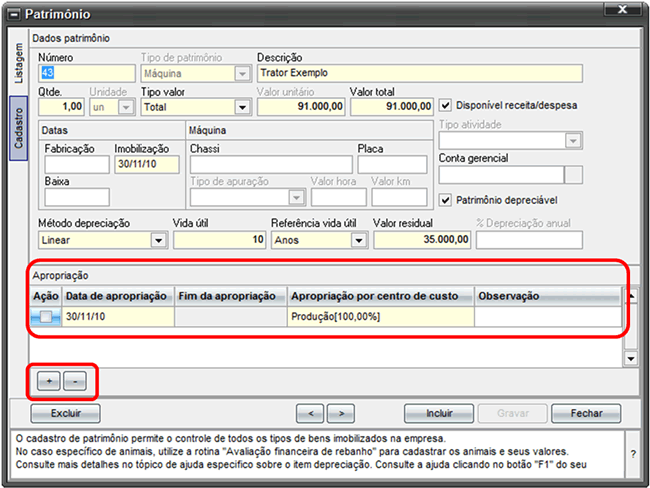The image size is (650, 488).
Task: Click the Excluir button
Action: pos(65,413)
